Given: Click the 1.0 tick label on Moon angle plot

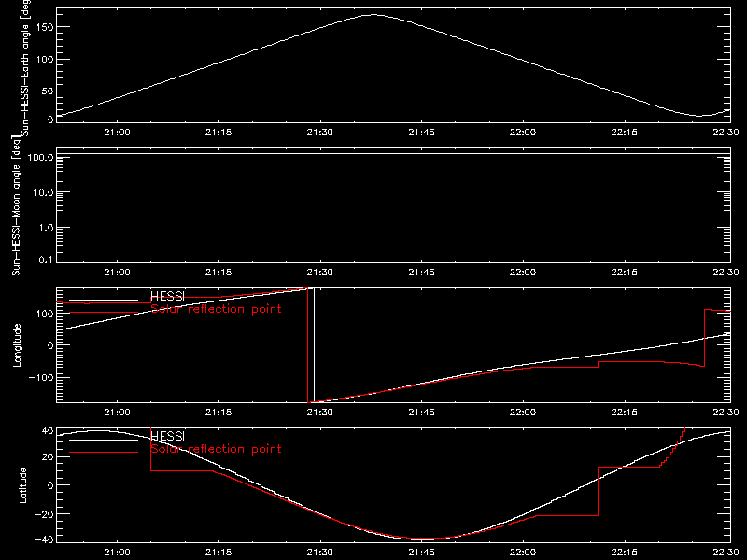Looking at the screenshot, I should point(46,228).
